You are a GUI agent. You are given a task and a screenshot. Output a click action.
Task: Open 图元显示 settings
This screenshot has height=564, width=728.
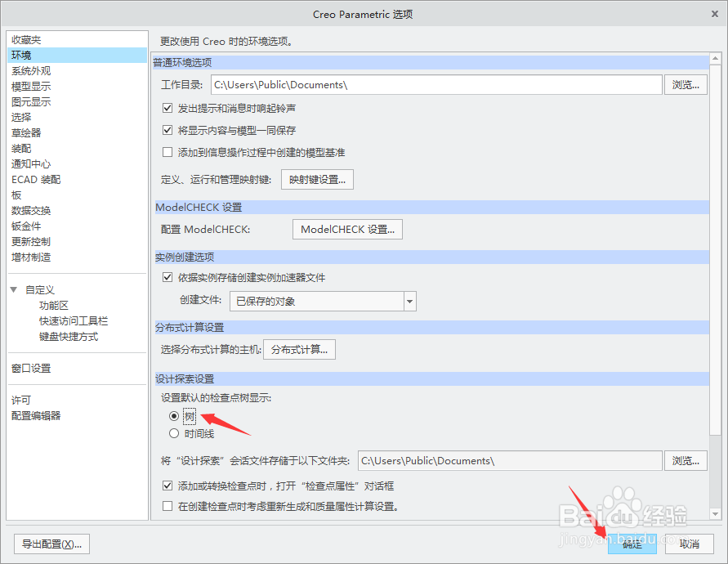point(31,101)
